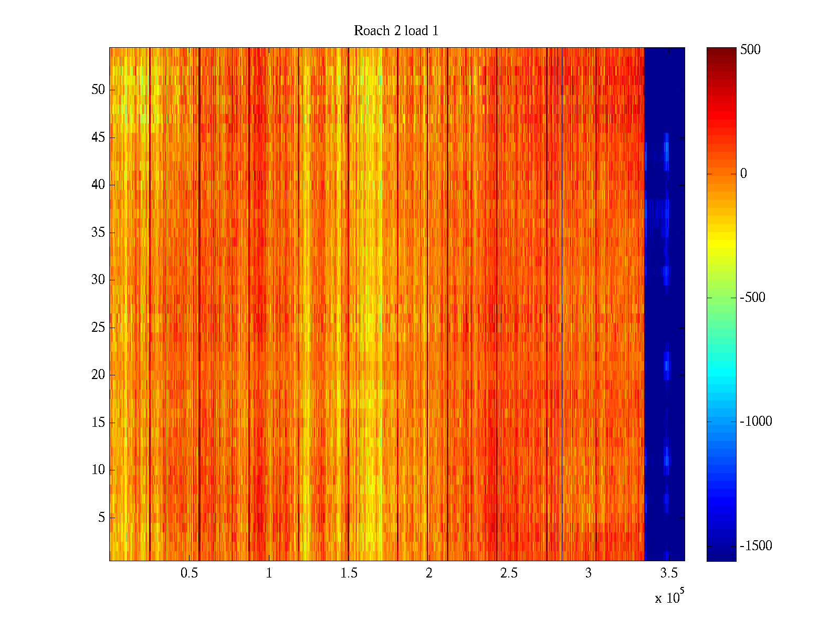The height and width of the screenshot is (630, 840).
Task: Click the colorbar tick label -500
Action: point(752,298)
